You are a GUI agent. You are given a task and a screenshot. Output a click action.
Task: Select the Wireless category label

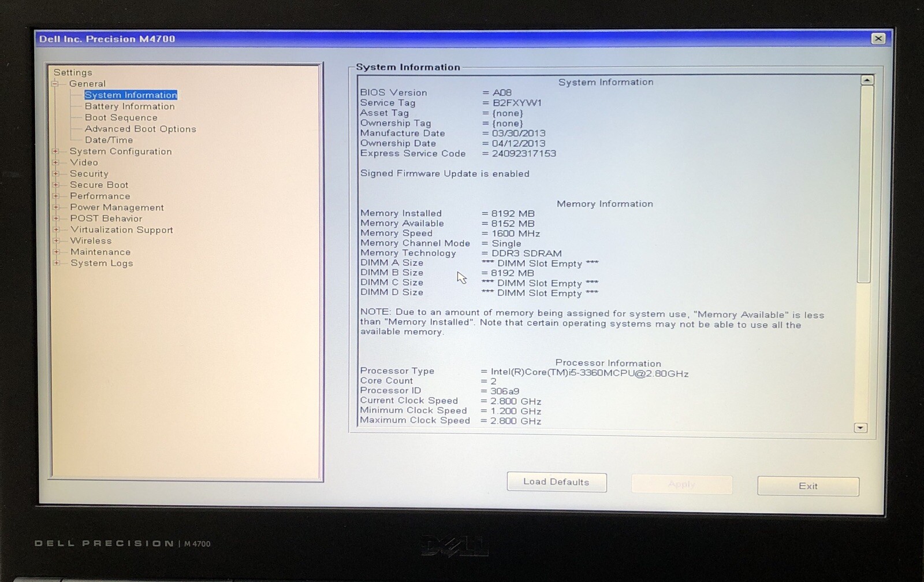(x=91, y=241)
